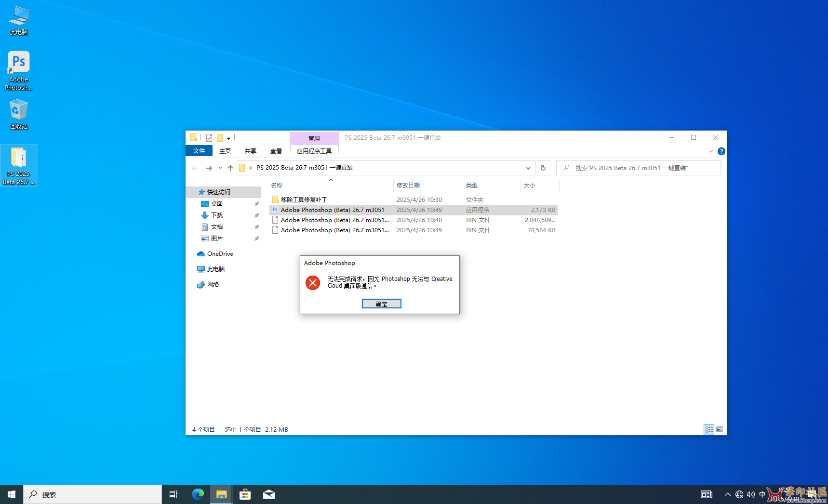Select the 回收站 recycle bin icon
This screenshot has width=828, height=504.
[19, 114]
